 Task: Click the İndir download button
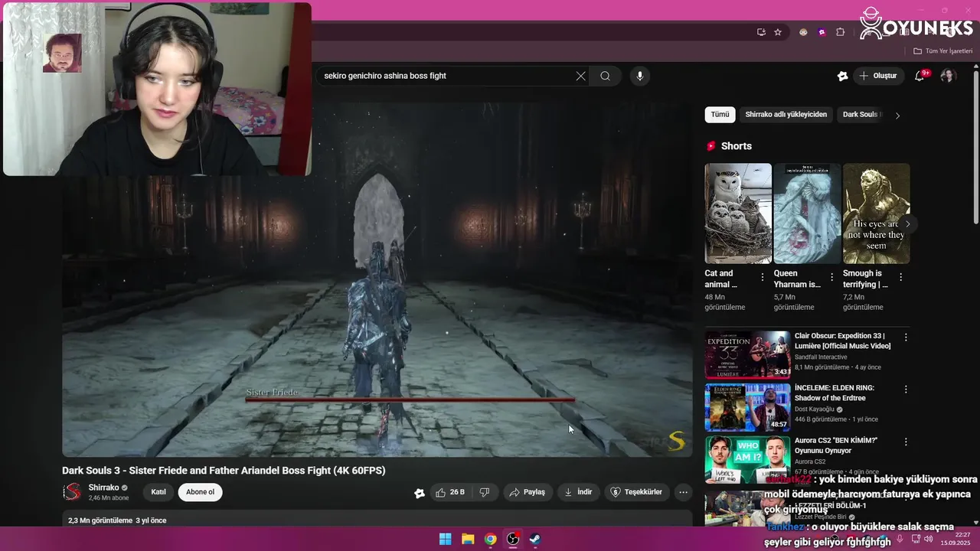click(578, 492)
